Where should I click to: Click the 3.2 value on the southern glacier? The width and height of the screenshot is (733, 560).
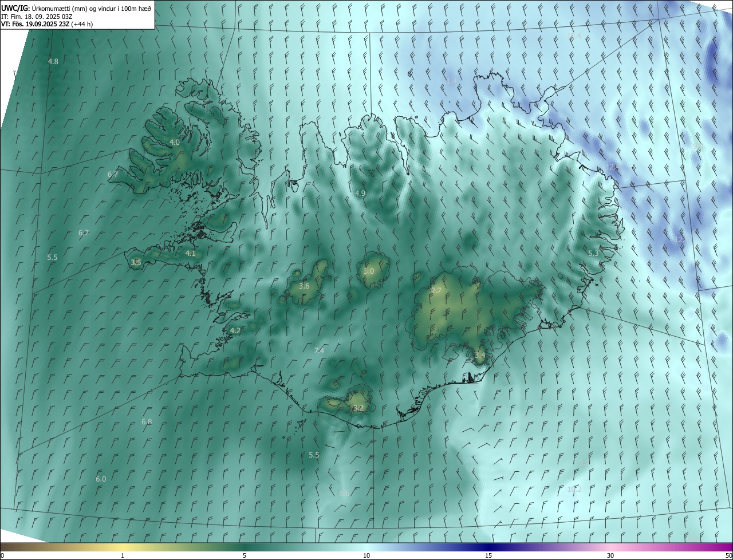tap(358, 408)
